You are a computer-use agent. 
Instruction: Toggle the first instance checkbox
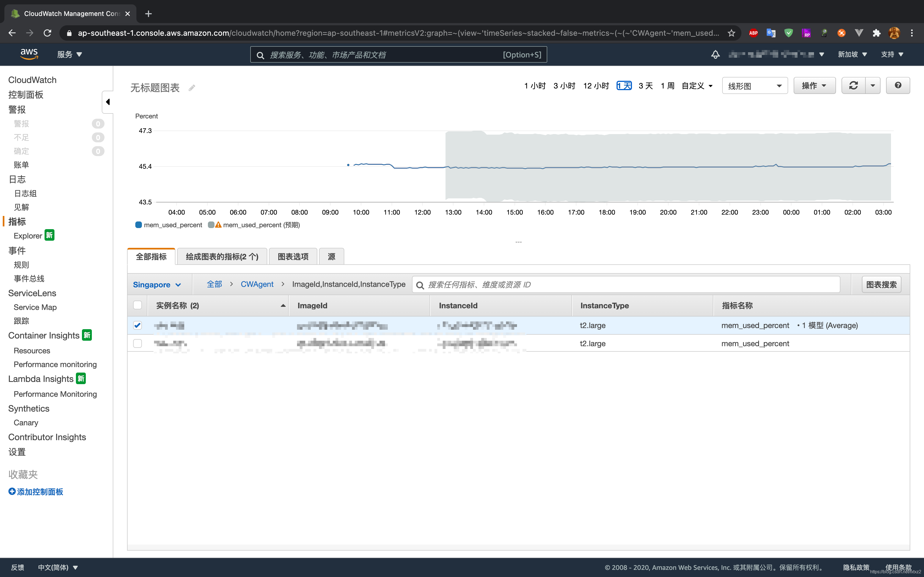138,325
